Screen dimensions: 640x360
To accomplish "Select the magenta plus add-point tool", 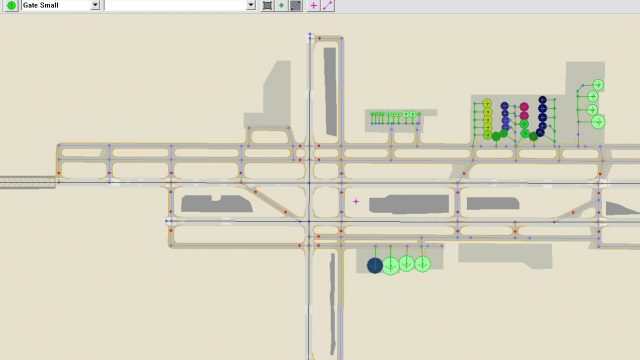I will tap(313, 5).
